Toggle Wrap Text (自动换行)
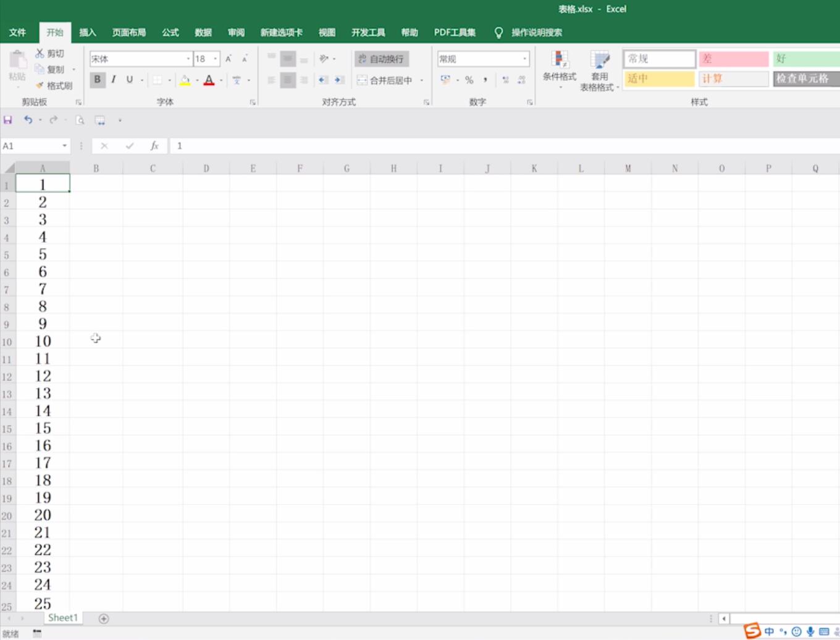The image size is (840, 640). pos(382,59)
